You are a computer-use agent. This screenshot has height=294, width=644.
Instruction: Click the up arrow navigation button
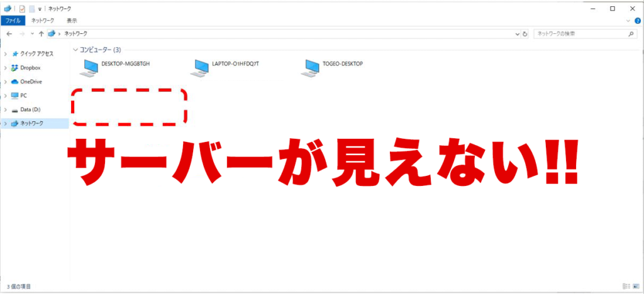pos(41,33)
